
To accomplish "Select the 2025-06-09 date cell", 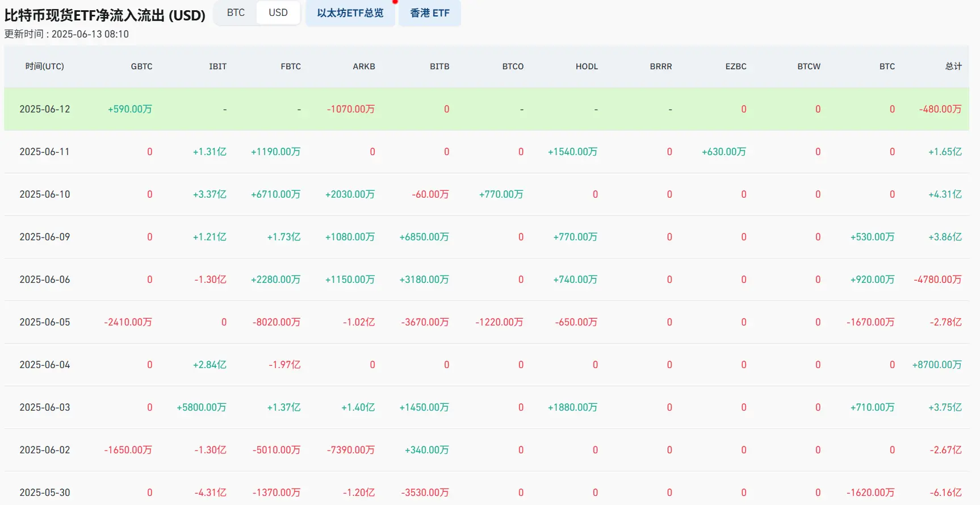I will [x=45, y=237].
